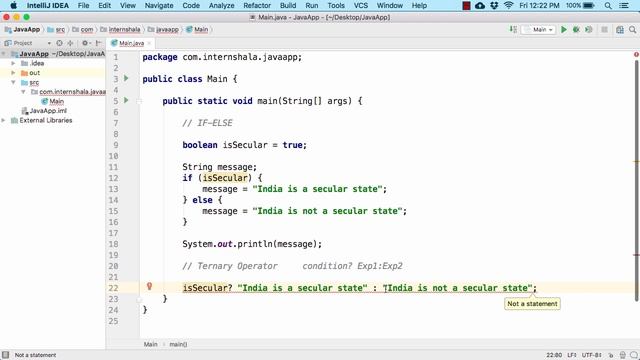This screenshot has height=360, width=640.
Task: Click internshala breadcrumb in navigation bar
Action: [x=120, y=29]
